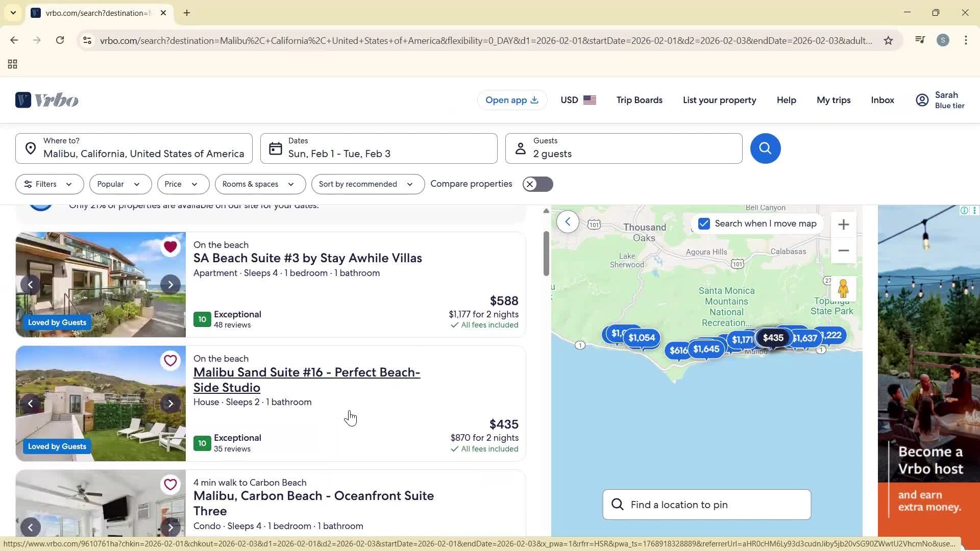Enable the Compare properties toggle
This screenshot has height=551, width=980.
tap(537, 184)
